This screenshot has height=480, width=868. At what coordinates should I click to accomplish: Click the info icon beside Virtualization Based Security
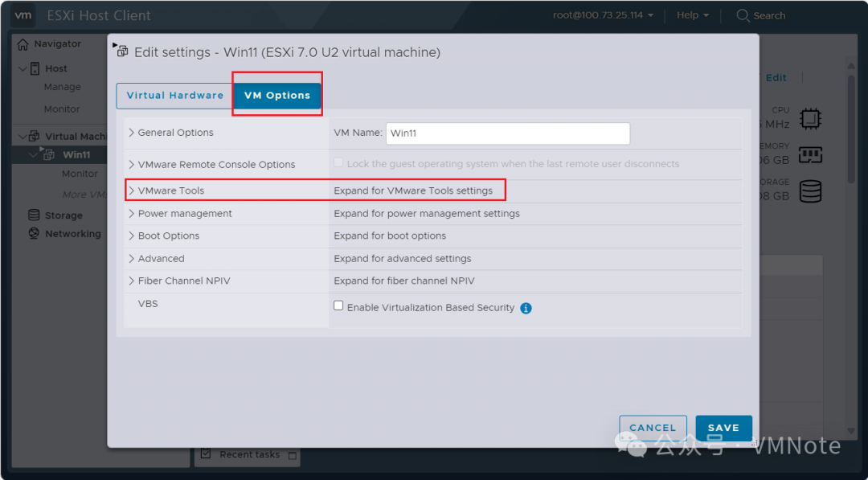coord(526,309)
